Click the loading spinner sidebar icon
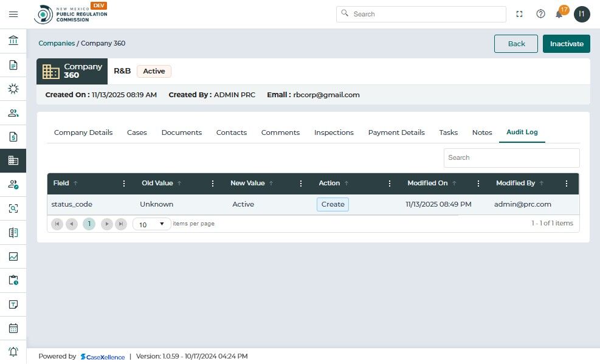 click(13, 89)
